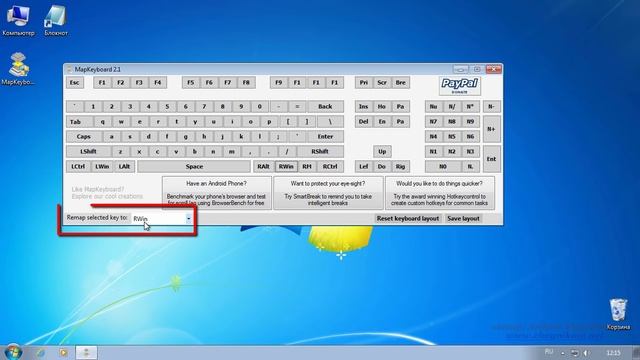Click Reset keyboard layout button
Screen dimensions: 640x360
click(408, 219)
